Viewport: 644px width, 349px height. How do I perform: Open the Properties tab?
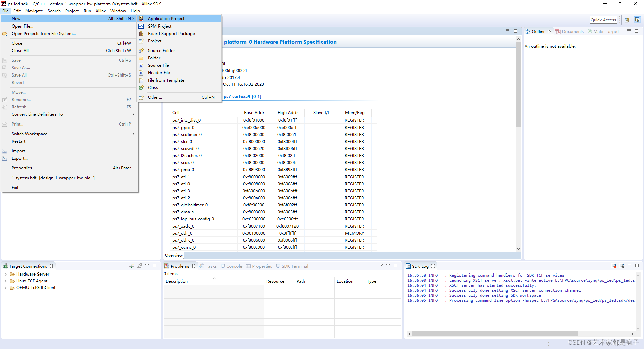coord(259,266)
